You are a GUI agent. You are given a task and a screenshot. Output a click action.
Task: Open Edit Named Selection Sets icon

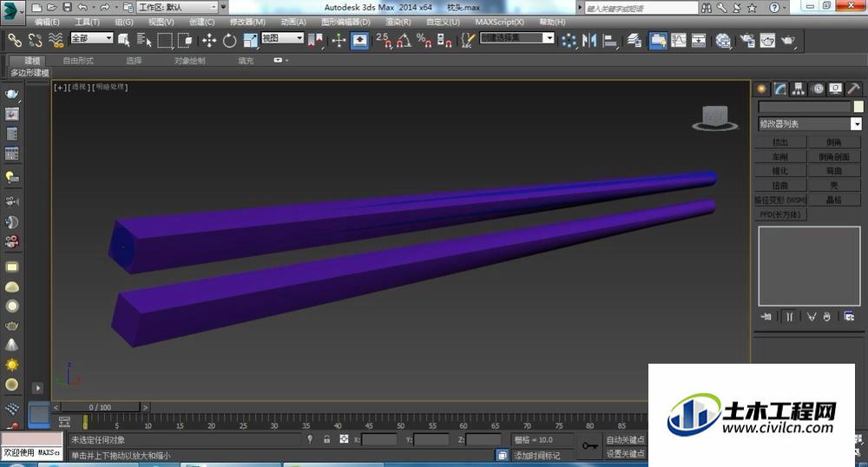click(x=468, y=40)
